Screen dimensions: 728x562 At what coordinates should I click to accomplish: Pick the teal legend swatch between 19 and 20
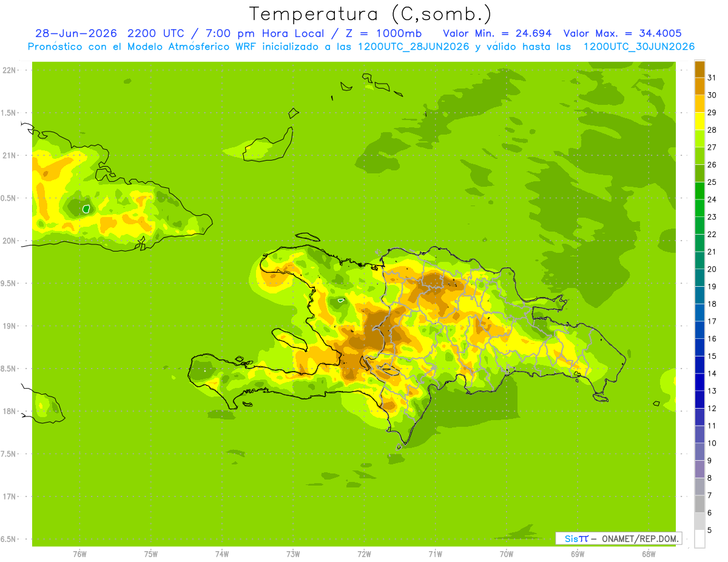pos(699,277)
